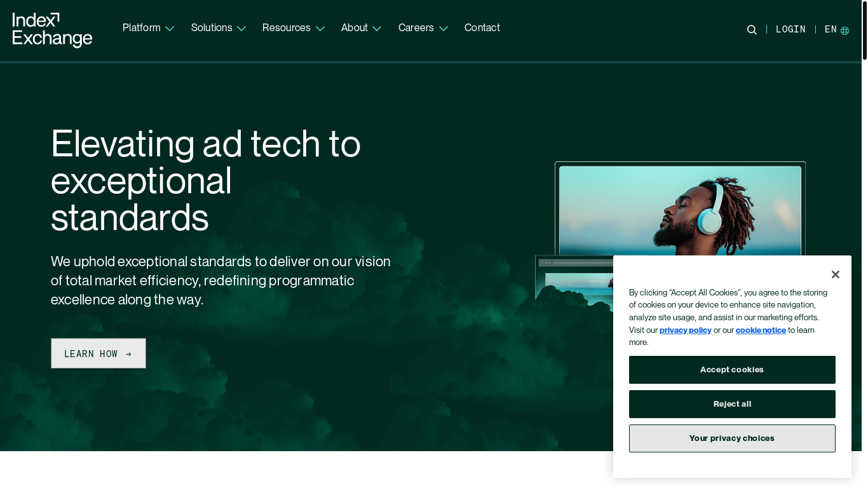Open the cookie notice link

[761, 330]
